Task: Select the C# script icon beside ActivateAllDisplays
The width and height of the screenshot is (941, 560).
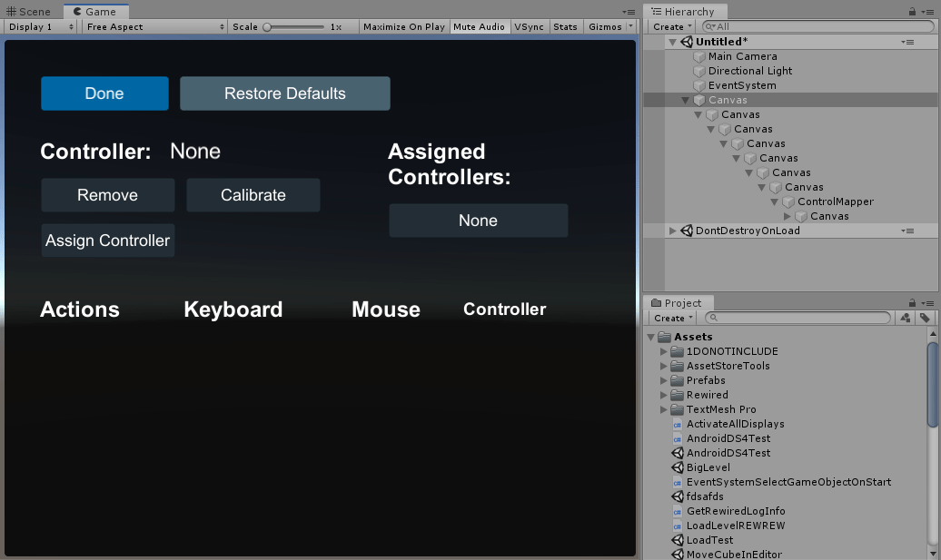Action: (677, 424)
